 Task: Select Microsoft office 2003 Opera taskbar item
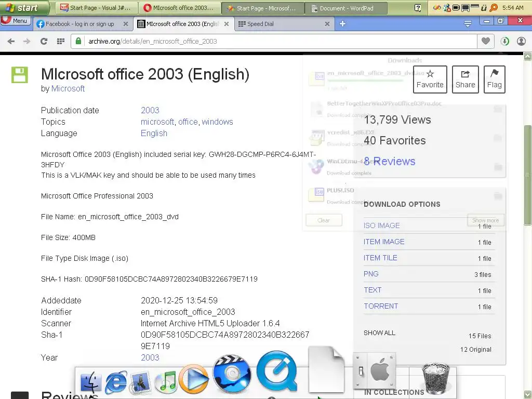pos(179,8)
